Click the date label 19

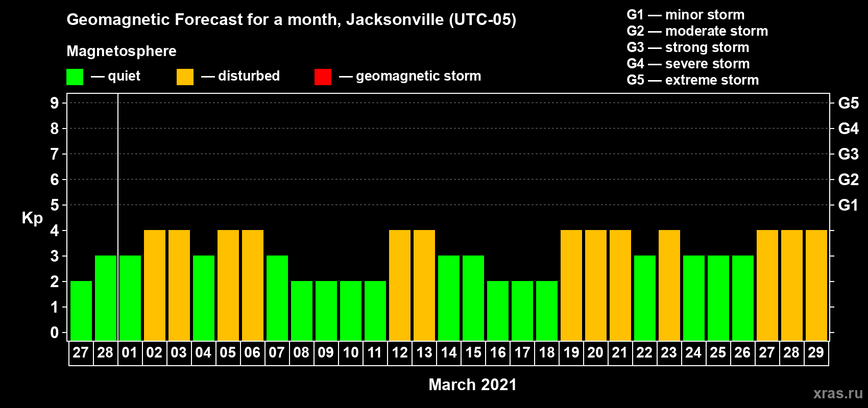(x=571, y=353)
